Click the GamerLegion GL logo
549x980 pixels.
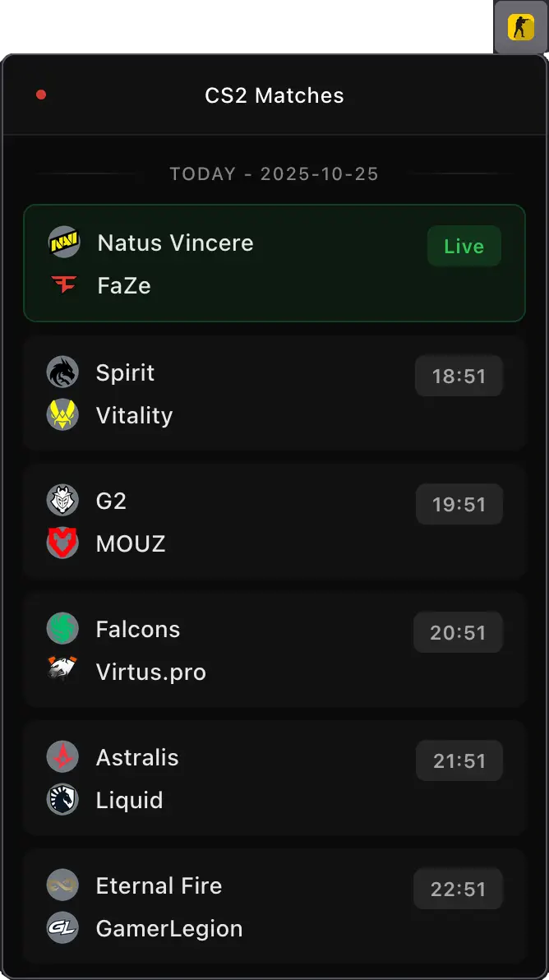62,928
